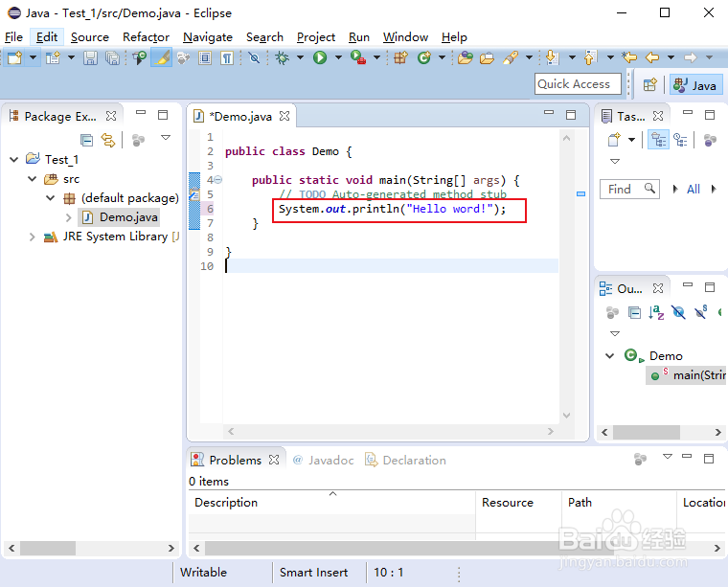The height and width of the screenshot is (587, 728).
Task: Open the New Java Class dropdown arrow
Action: click(442, 57)
